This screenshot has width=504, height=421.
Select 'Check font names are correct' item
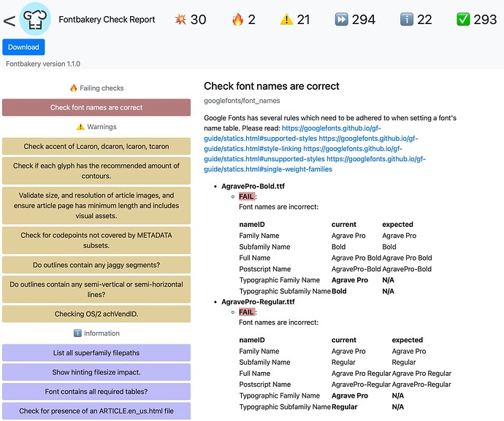[x=96, y=107]
